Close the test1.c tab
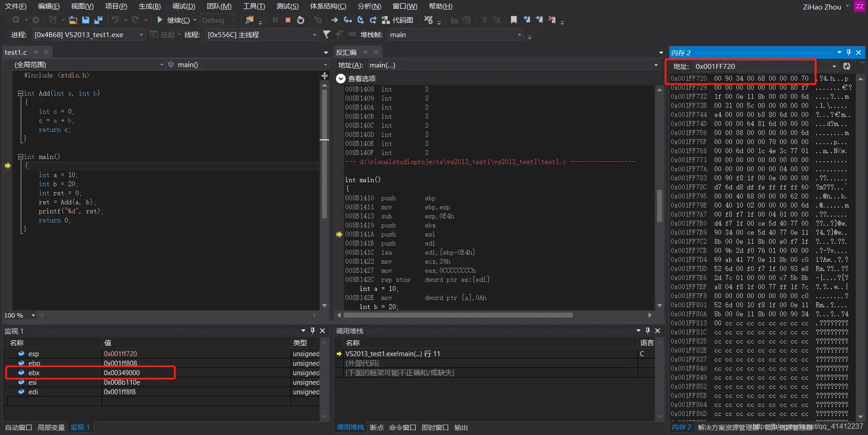Image resolution: width=868 pixels, height=435 pixels. click(46, 52)
